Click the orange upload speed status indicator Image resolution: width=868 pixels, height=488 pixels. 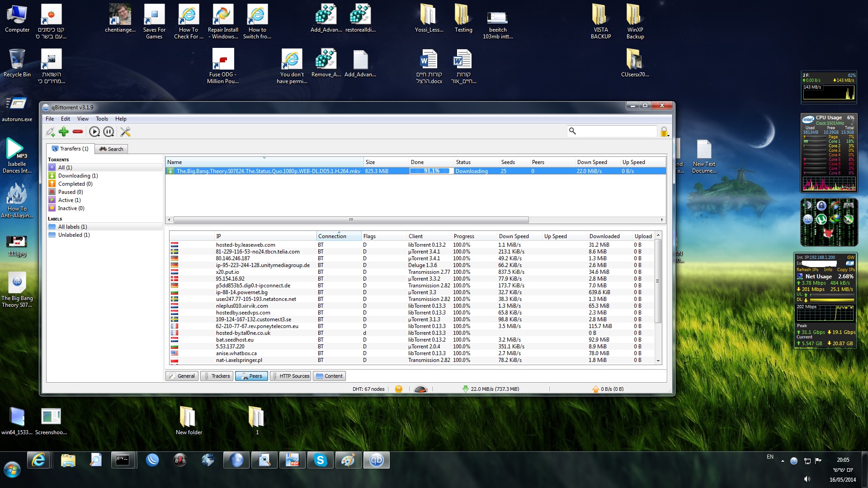608,389
